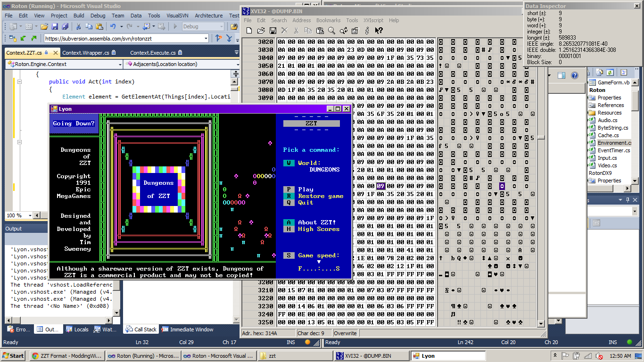644x362 pixels.
Task: Open the Undo history dropdown arrow
Action: 121,26
